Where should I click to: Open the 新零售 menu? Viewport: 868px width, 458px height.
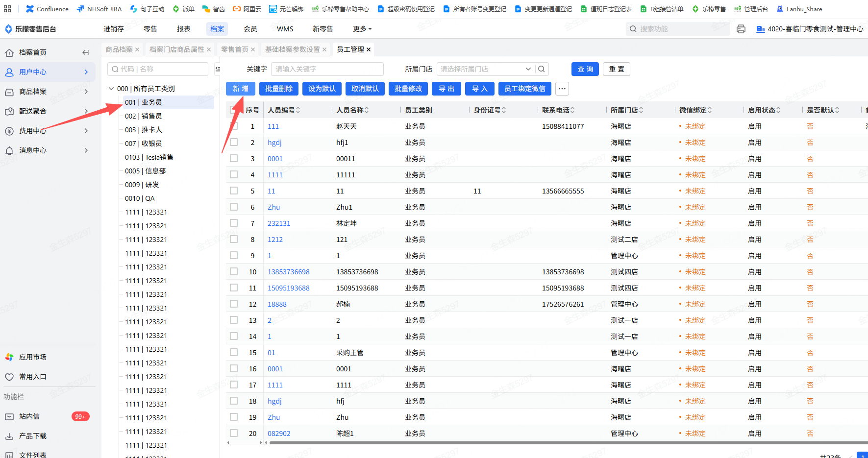[x=323, y=29]
